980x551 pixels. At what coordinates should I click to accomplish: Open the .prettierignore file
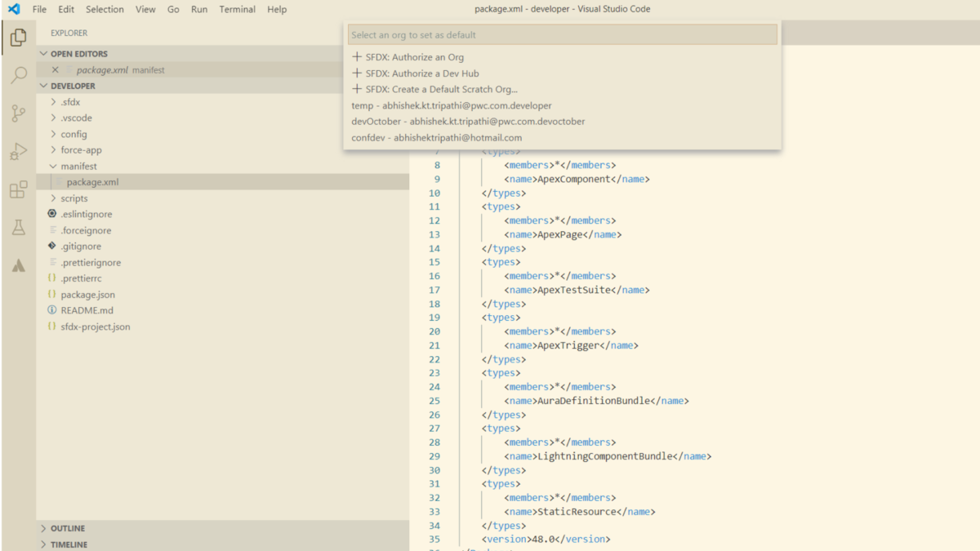pos(223,262)
